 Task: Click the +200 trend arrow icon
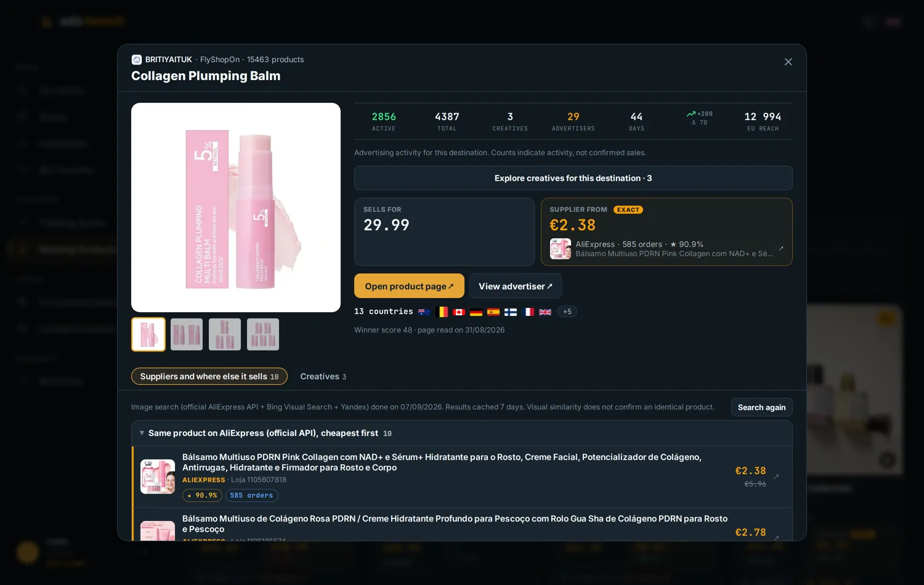691,114
